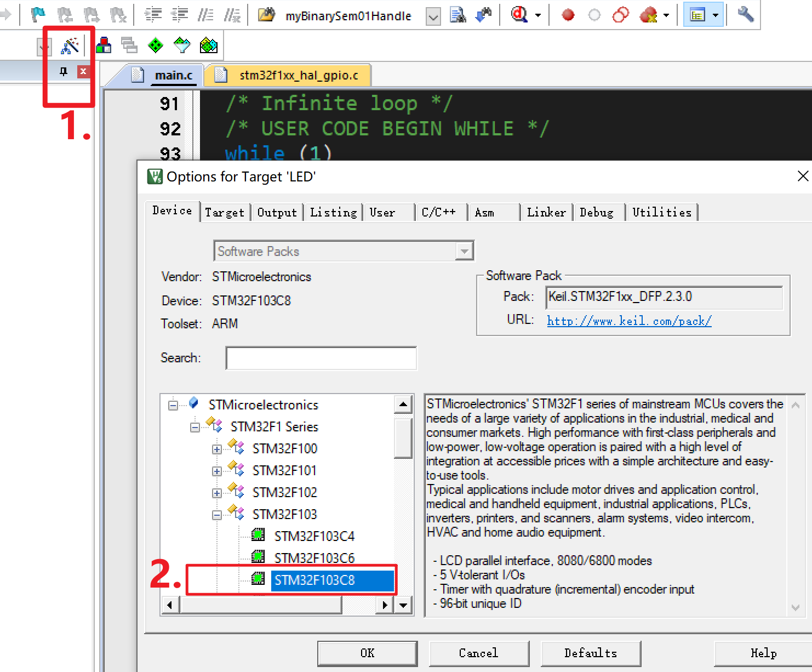Select STM32F103C8 device in tree
Viewport: 812px width, 672px height.
332,580
